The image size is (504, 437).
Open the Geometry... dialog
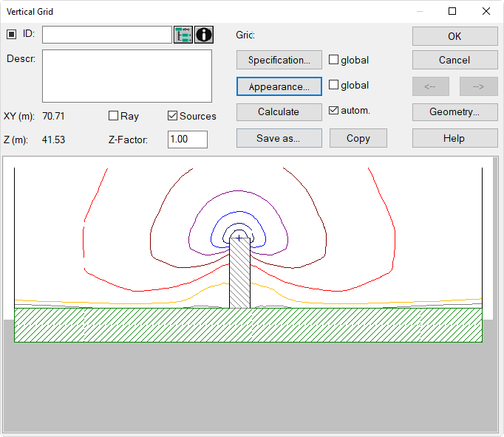(454, 111)
